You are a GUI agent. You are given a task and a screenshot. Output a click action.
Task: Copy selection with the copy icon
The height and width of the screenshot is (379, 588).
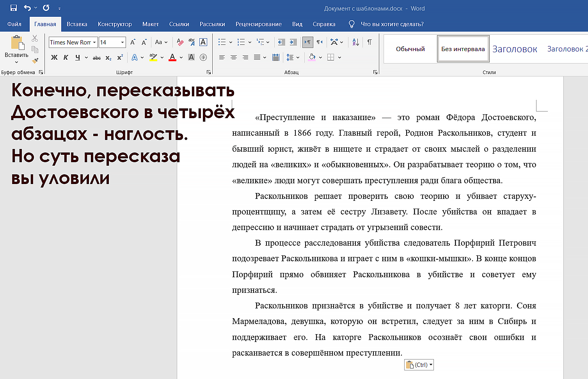pos(35,50)
